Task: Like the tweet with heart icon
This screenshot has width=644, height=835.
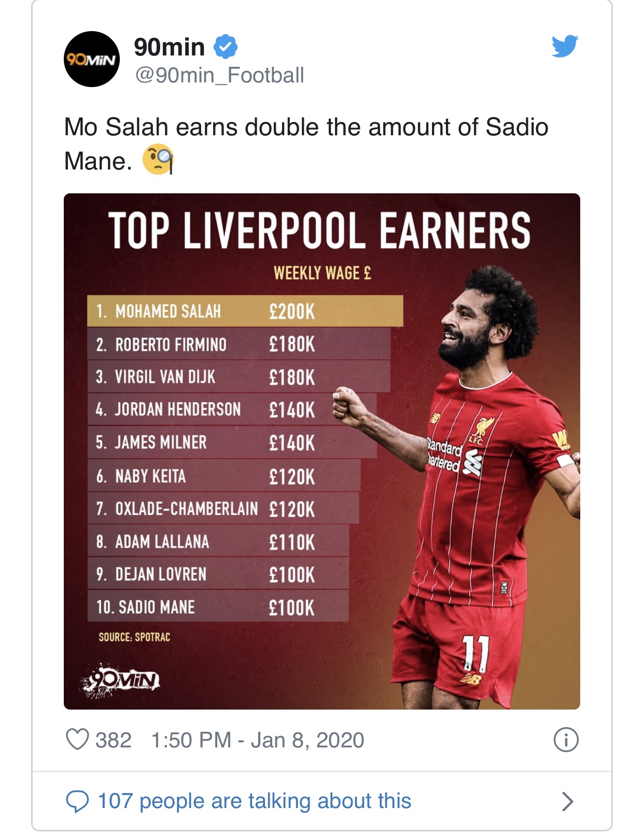Action: 78,739
